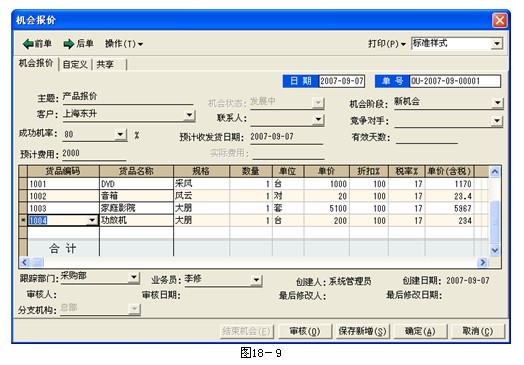Switch to the 机会报价 tab
The image size is (524, 365).
tap(36, 63)
